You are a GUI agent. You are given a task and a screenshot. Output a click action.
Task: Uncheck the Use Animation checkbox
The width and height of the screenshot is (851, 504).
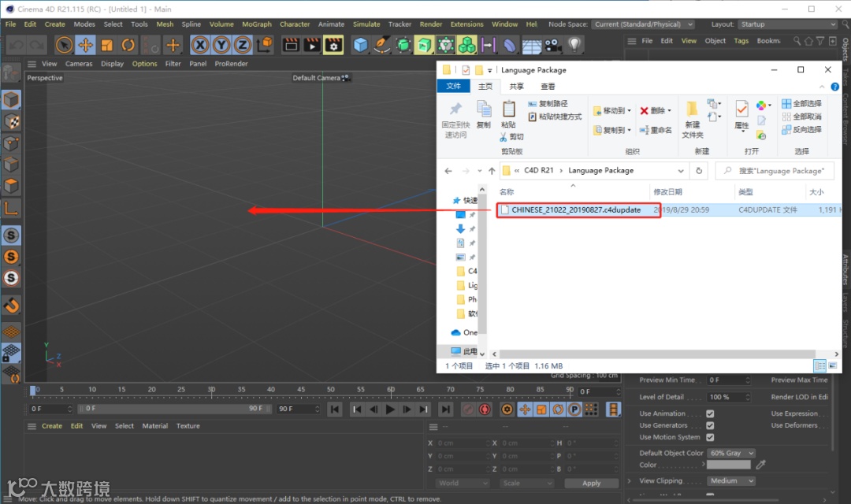pos(710,413)
